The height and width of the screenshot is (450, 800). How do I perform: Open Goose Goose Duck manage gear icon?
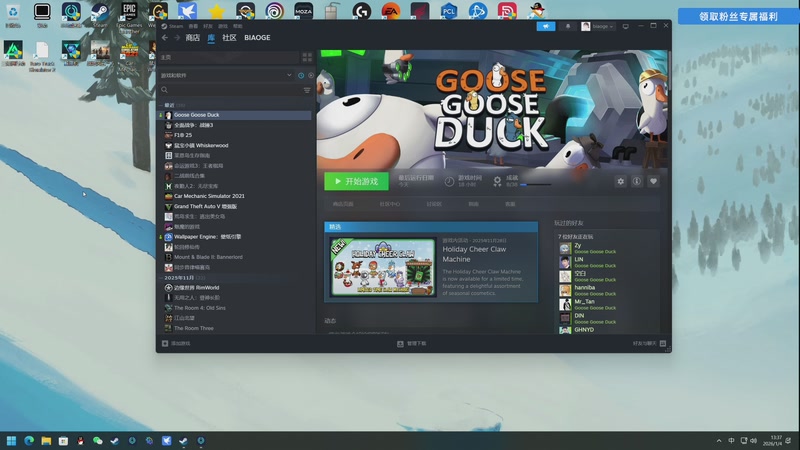620,181
